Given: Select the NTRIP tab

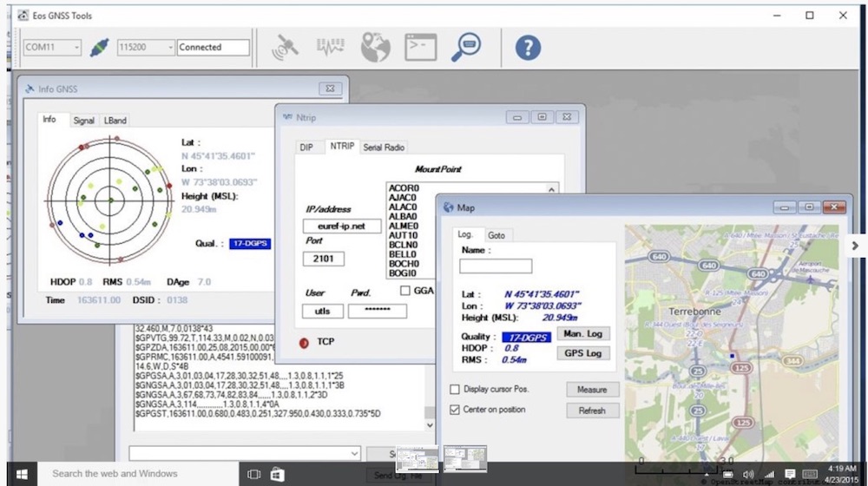Looking at the screenshot, I should point(342,146).
